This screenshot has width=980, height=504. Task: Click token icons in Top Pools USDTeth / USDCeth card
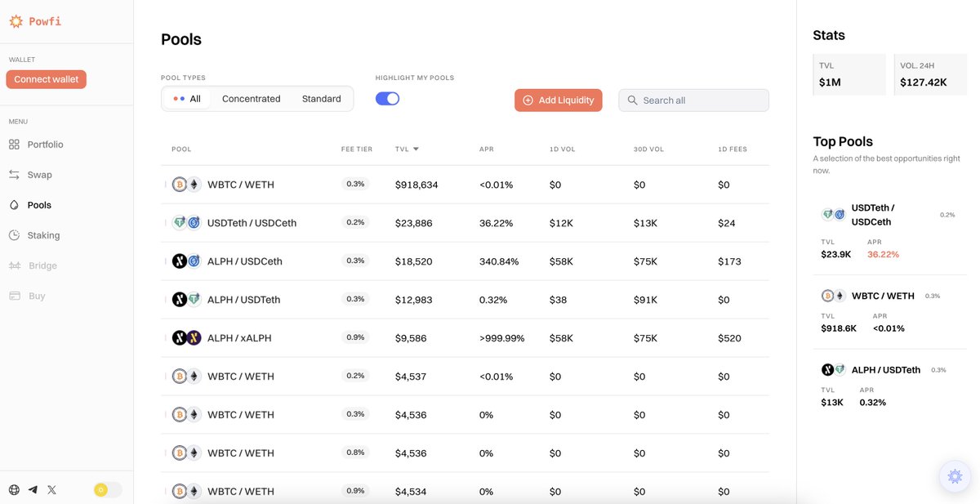833,214
